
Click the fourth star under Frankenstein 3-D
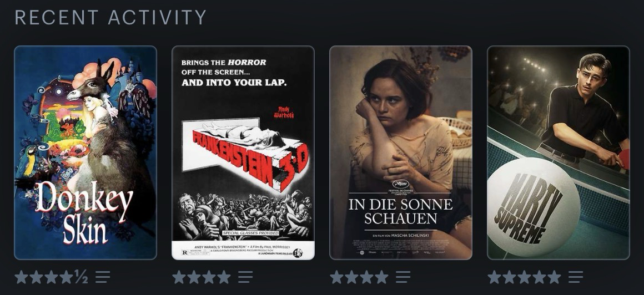tap(224, 277)
